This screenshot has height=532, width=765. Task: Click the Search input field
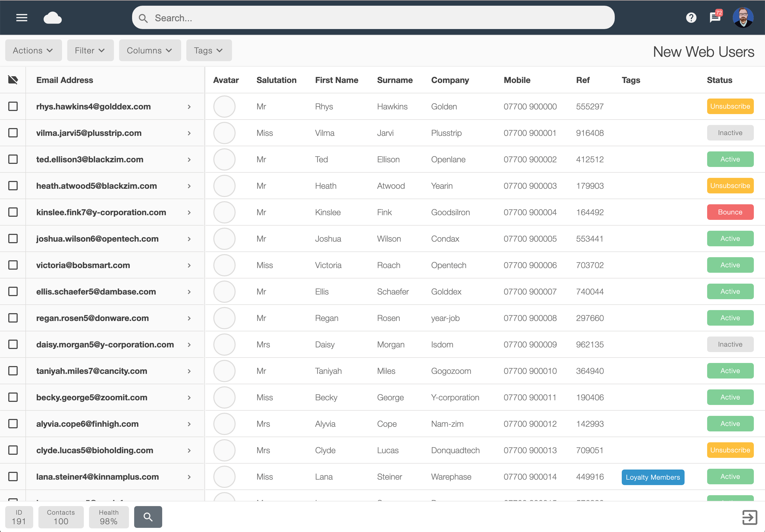click(373, 18)
